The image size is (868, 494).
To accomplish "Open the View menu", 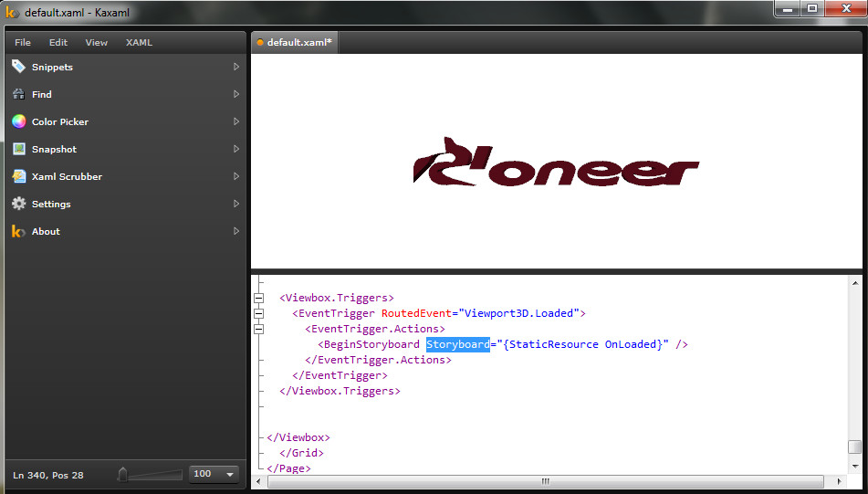I will pyautogui.click(x=97, y=43).
